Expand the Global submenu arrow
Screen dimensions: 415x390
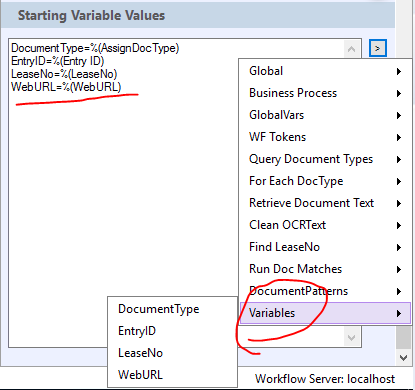tap(399, 71)
